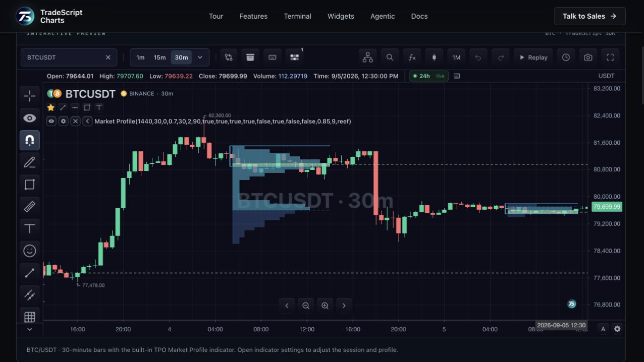
Task: Pan chart left with arrow button
Action: point(287,306)
